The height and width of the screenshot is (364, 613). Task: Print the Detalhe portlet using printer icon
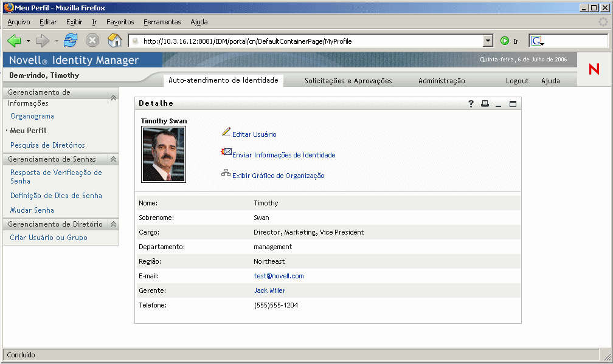coord(485,104)
